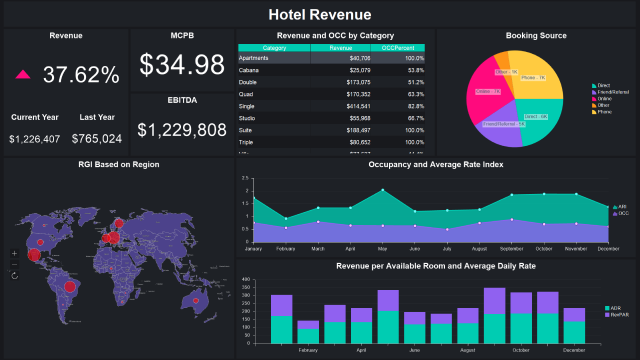Reset the map view
640x360 pixels.
coord(14,276)
